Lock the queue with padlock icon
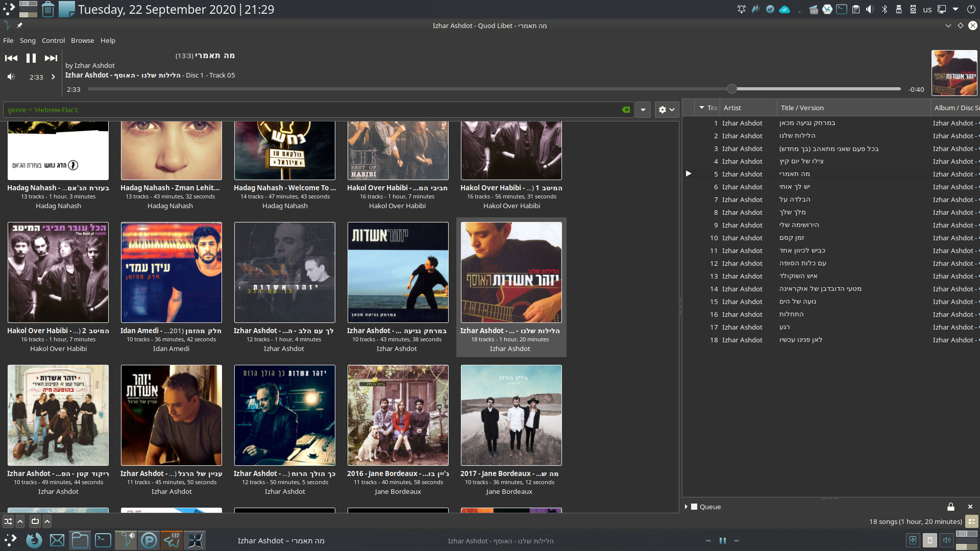 950,507
